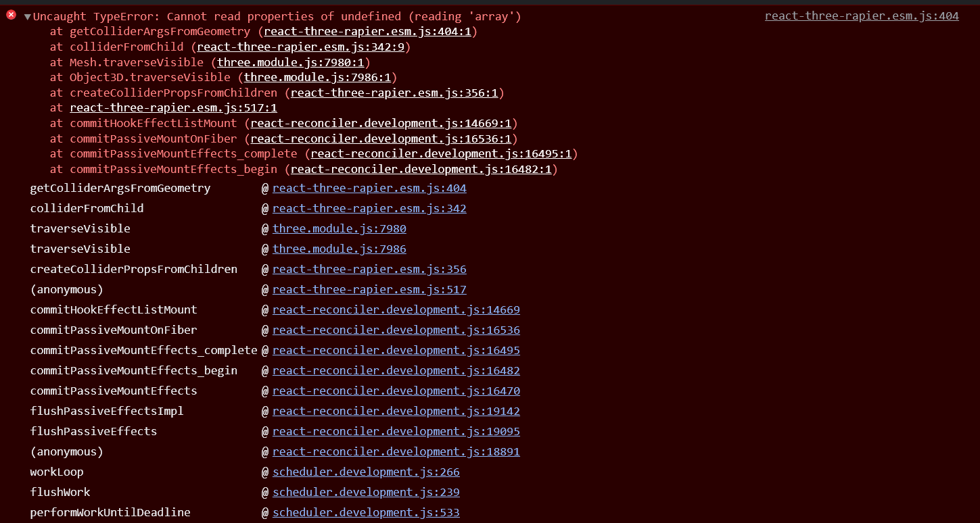Open link next to getColliderArgsFromGeometry frame
Screen dimensions: 980x523
pos(369,188)
